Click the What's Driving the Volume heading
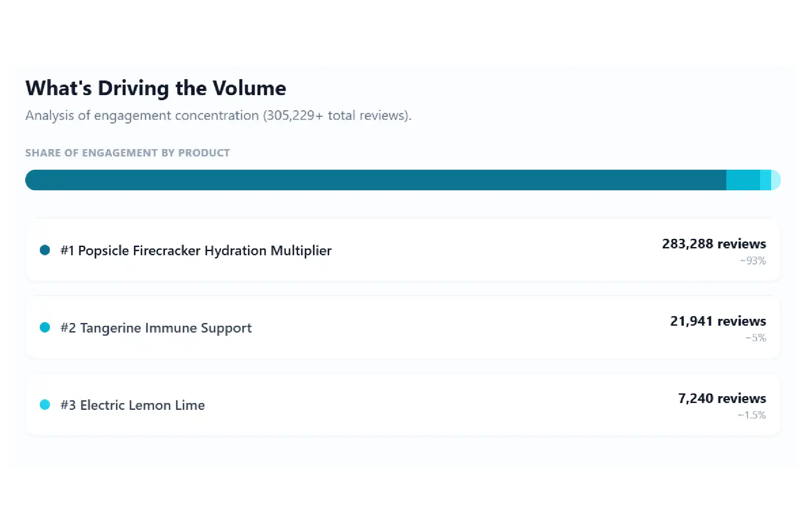805x532 pixels. coord(156,88)
